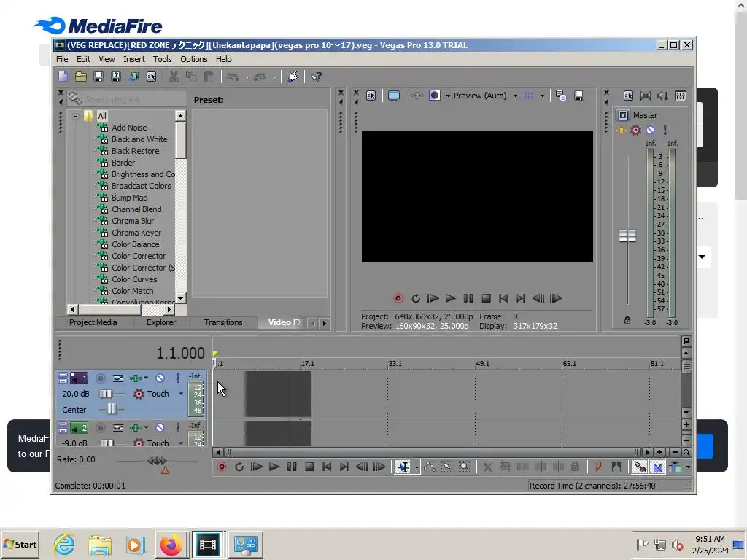The width and height of the screenshot is (747, 560).
Task: Mute audio track 2
Action: 160,427
